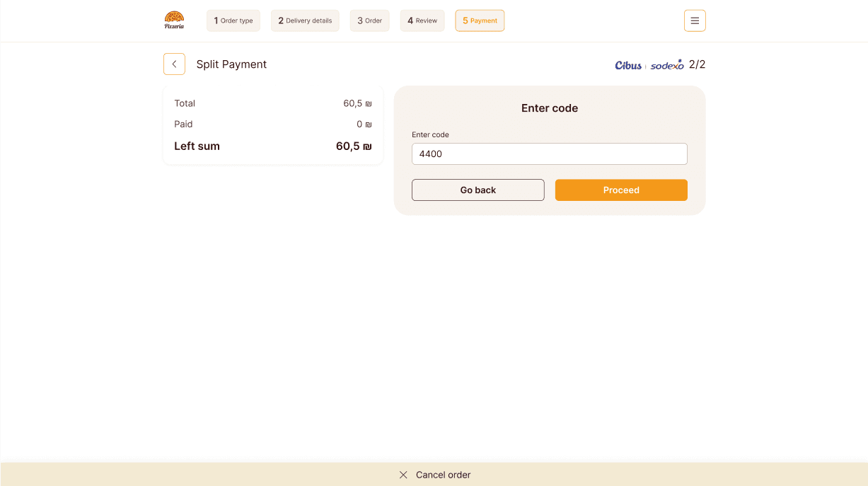Select the step 5 Payment tab
The width and height of the screenshot is (868, 486).
click(x=480, y=21)
